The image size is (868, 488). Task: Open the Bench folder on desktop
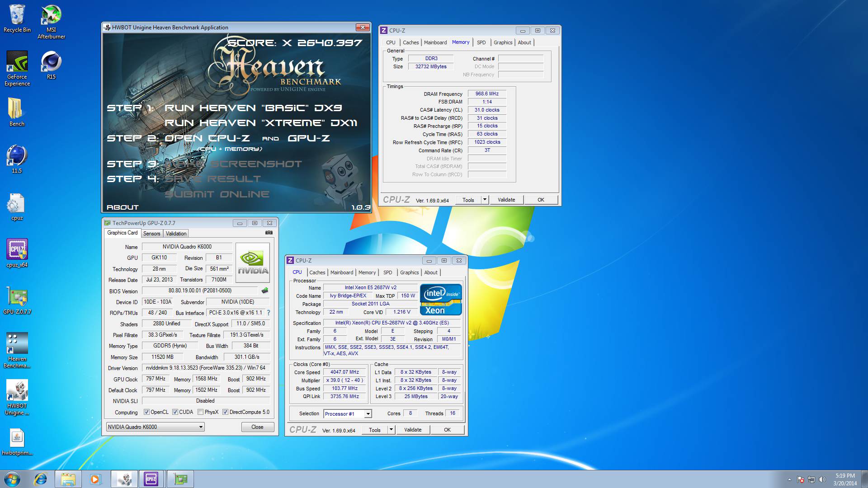(17, 112)
